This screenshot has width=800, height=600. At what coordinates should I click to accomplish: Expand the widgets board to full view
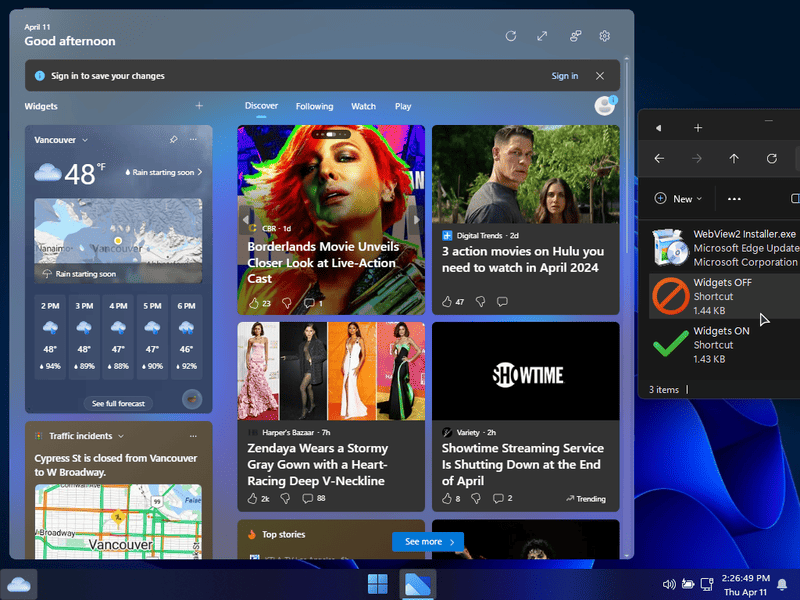point(542,36)
